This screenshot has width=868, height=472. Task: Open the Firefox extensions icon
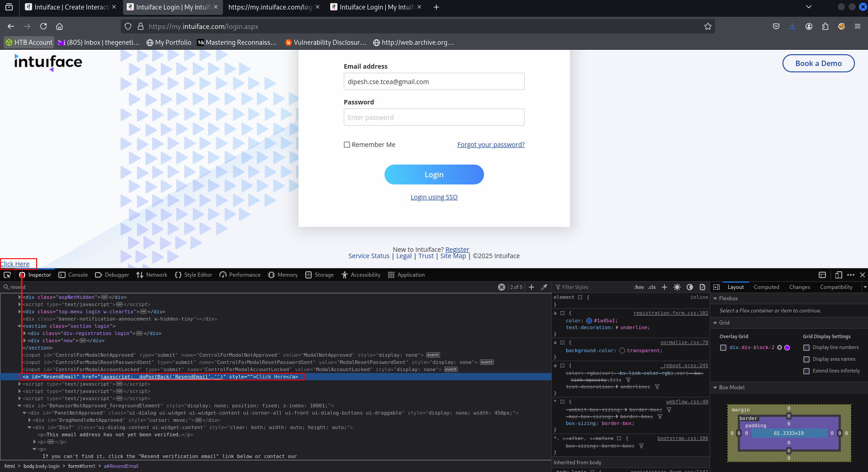pos(825,27)
